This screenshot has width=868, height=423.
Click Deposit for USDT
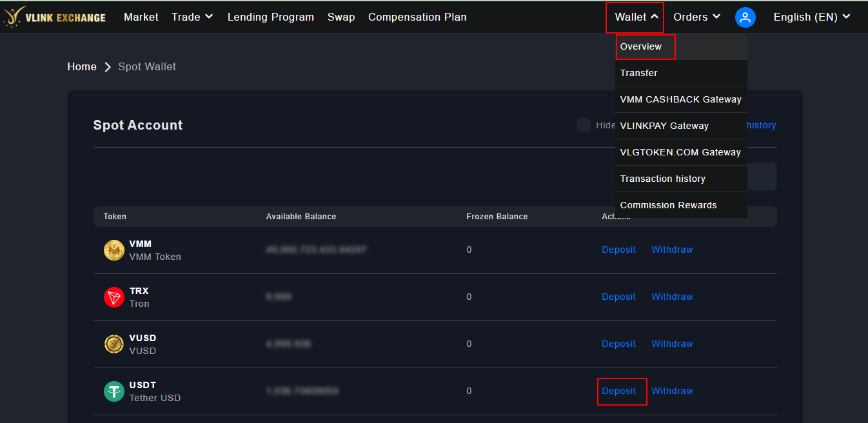click(618, 391)
